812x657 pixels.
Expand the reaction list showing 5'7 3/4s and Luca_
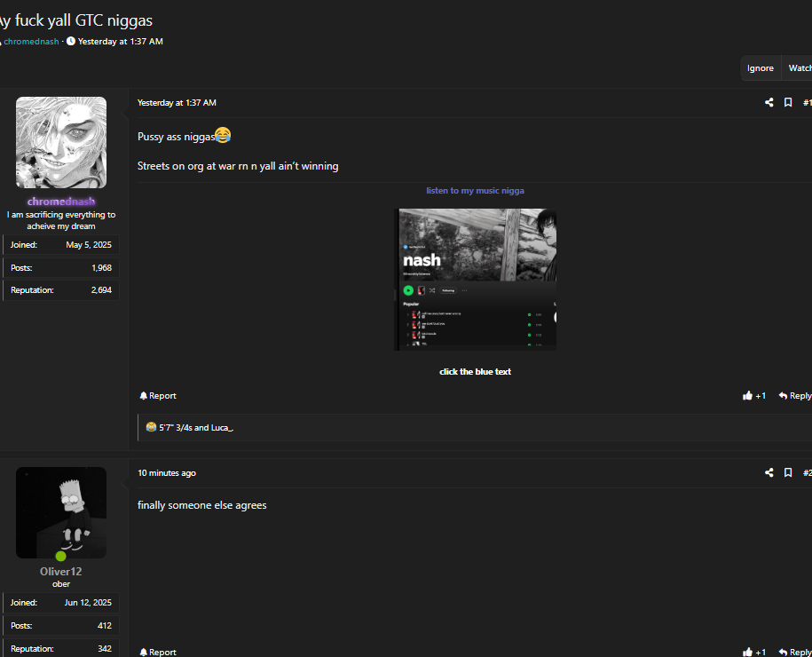click(189, 427)
